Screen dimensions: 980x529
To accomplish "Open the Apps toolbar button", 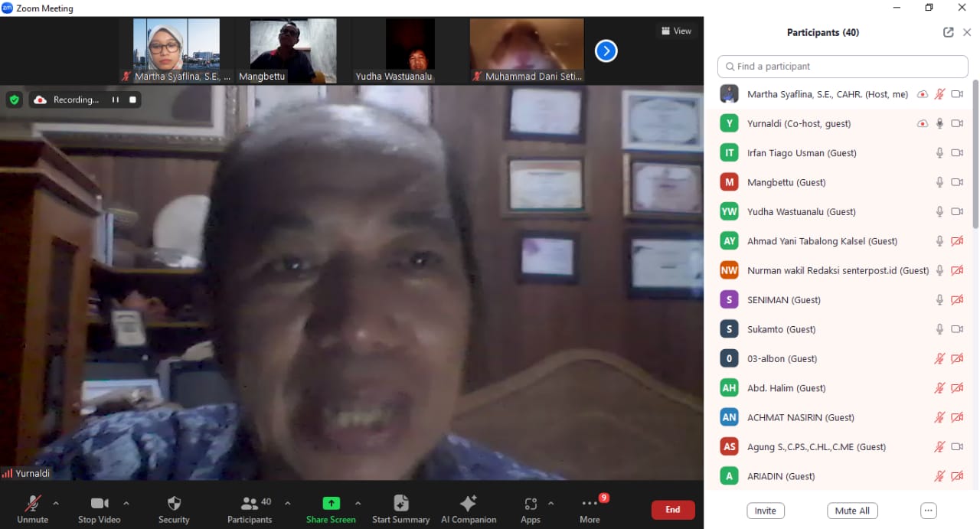I will [531, 509].
